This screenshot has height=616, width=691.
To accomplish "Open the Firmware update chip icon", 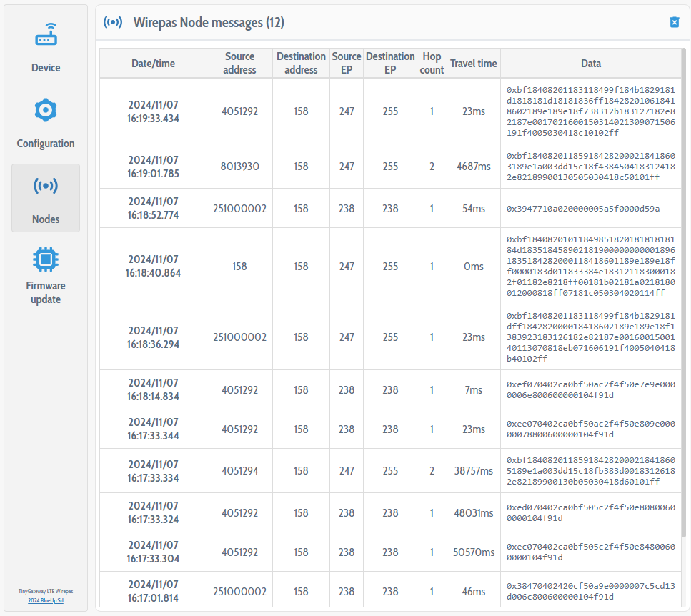I will (x=46, y=258).
